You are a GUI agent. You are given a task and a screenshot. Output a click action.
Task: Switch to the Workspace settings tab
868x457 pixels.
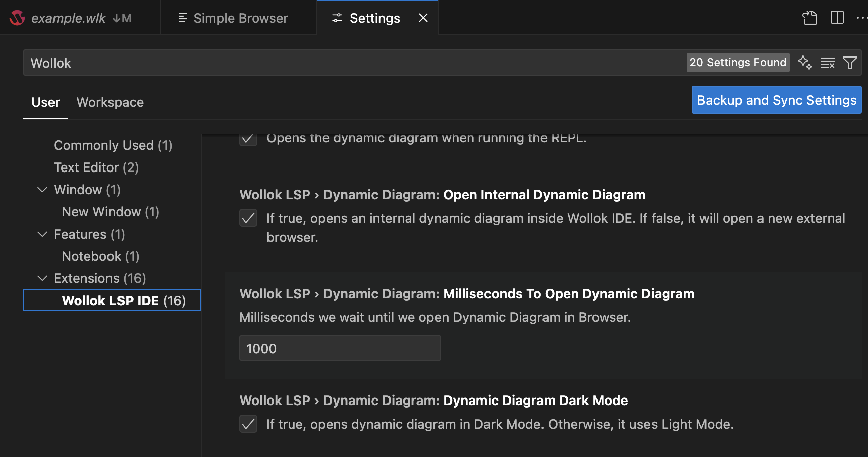[110, 102]
